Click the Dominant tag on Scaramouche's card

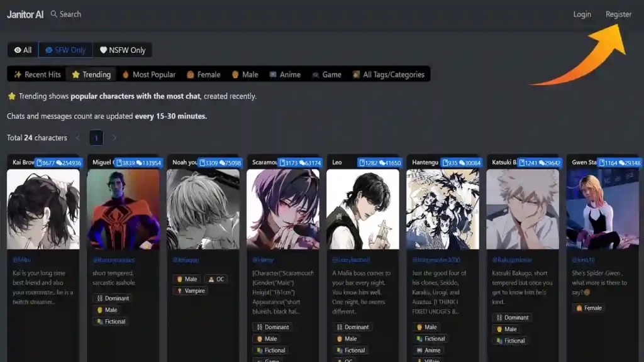click(273, 327)
